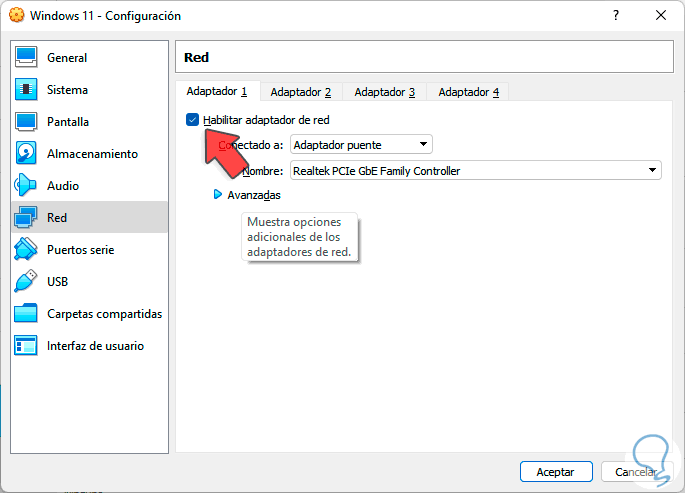Select Pantalla label in sidebar
This screenshot has width=685, height=493.
[68, 121]
